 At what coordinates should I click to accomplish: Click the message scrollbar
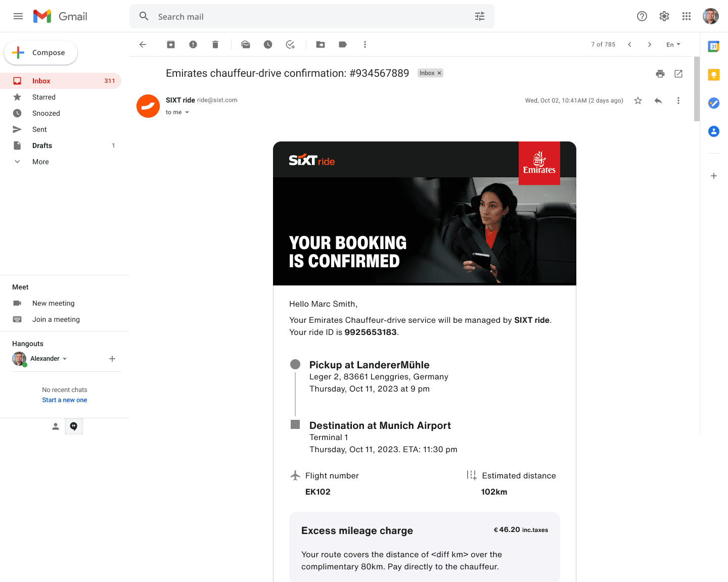pos(697,89)
